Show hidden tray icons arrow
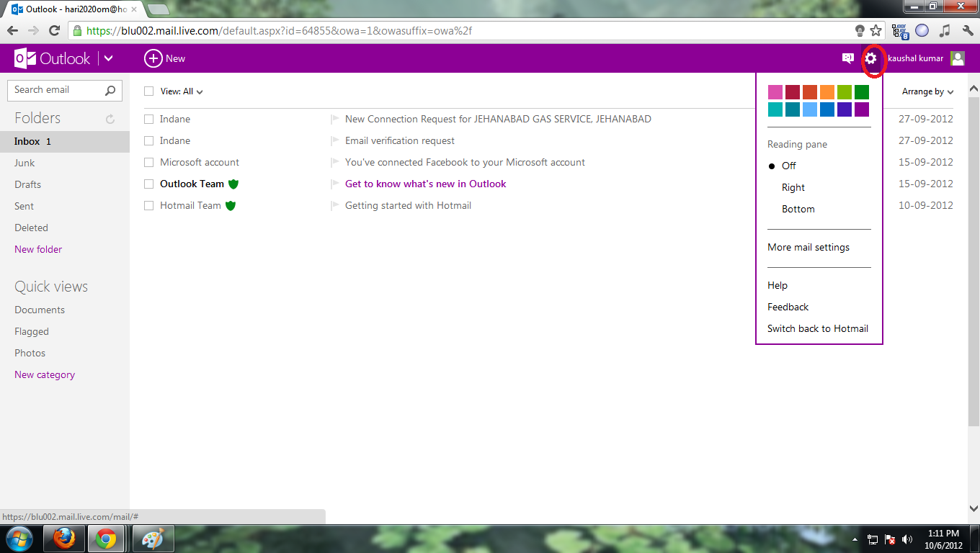This screenshot has height=553, width=980. tap(855, 539)
